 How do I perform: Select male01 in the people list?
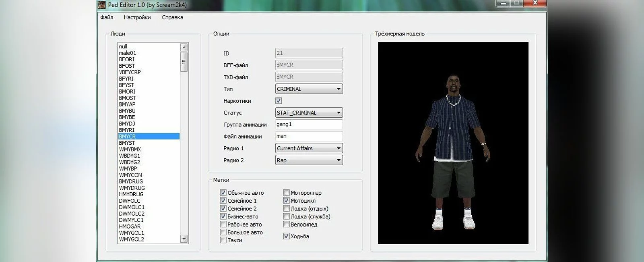point(149,53)
